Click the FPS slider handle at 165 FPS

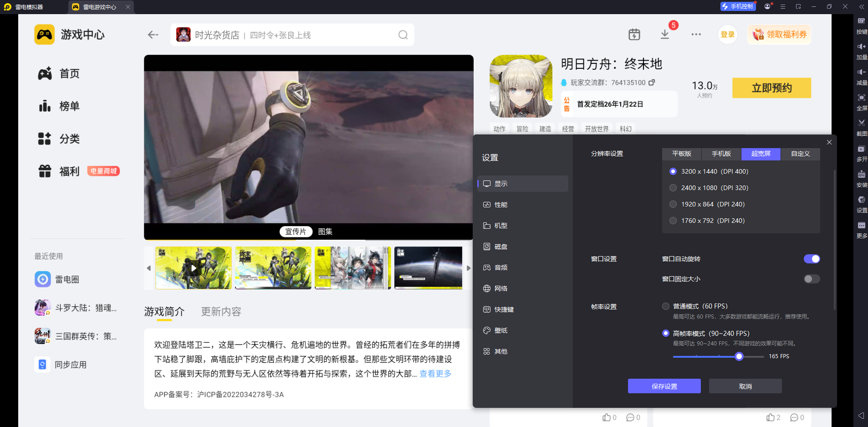coord(739,356)
